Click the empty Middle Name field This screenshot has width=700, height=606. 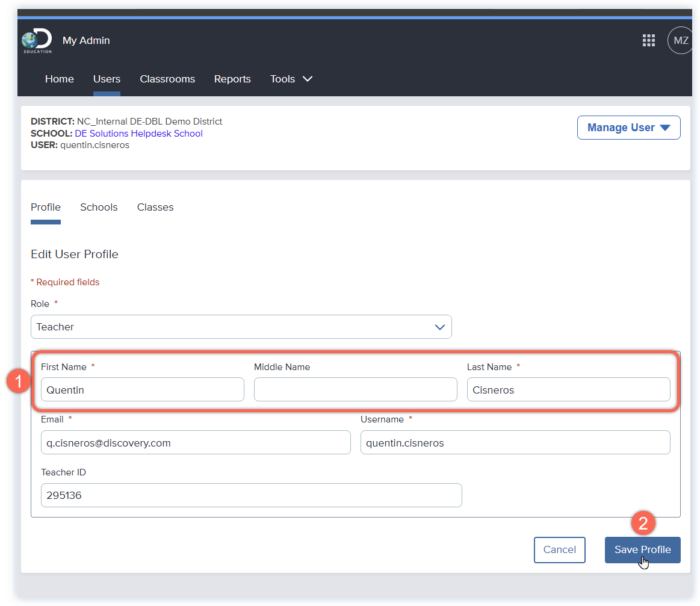(355, 390)
